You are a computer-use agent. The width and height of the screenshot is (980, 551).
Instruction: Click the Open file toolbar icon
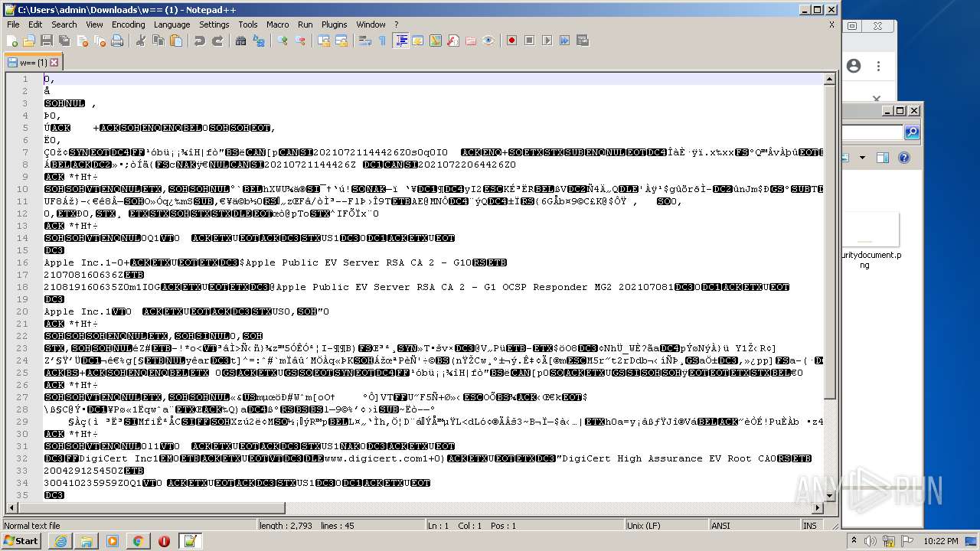29,41
